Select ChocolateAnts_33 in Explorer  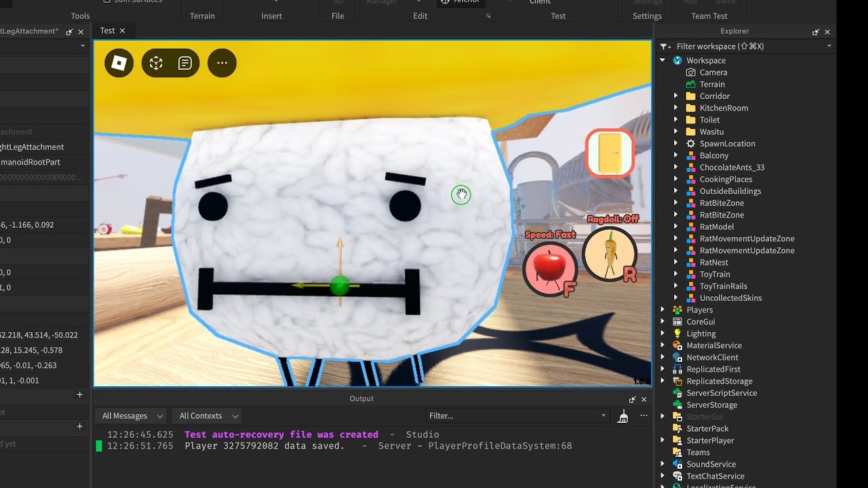coord(732,167)
